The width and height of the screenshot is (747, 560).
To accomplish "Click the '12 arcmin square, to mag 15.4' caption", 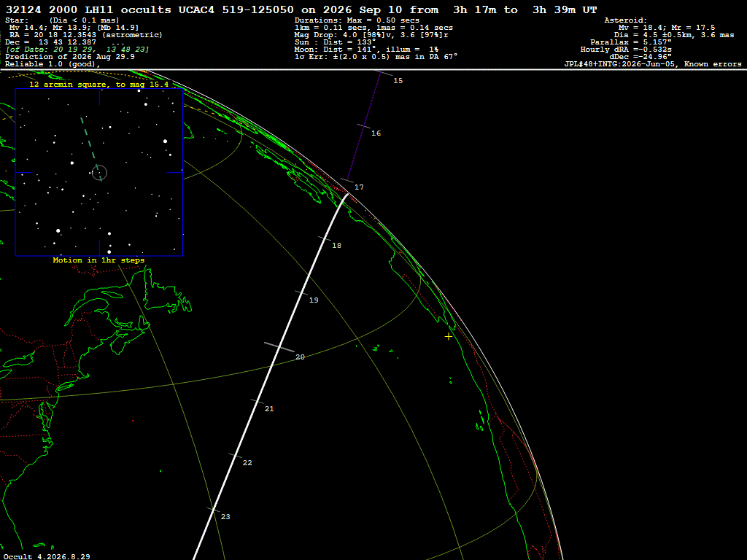I will pyautogui.click(x=99, y=85).
